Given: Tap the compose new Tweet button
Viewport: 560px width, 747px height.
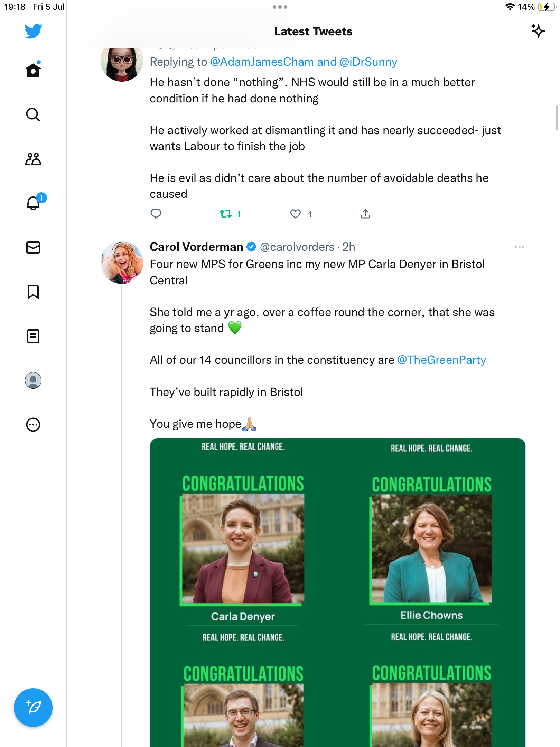Looking at the screenshot, I should (33, 708).
